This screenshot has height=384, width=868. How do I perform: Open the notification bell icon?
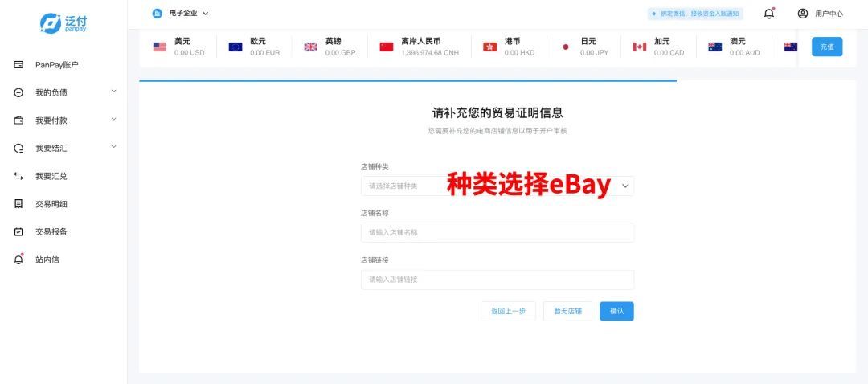[769, 14]
